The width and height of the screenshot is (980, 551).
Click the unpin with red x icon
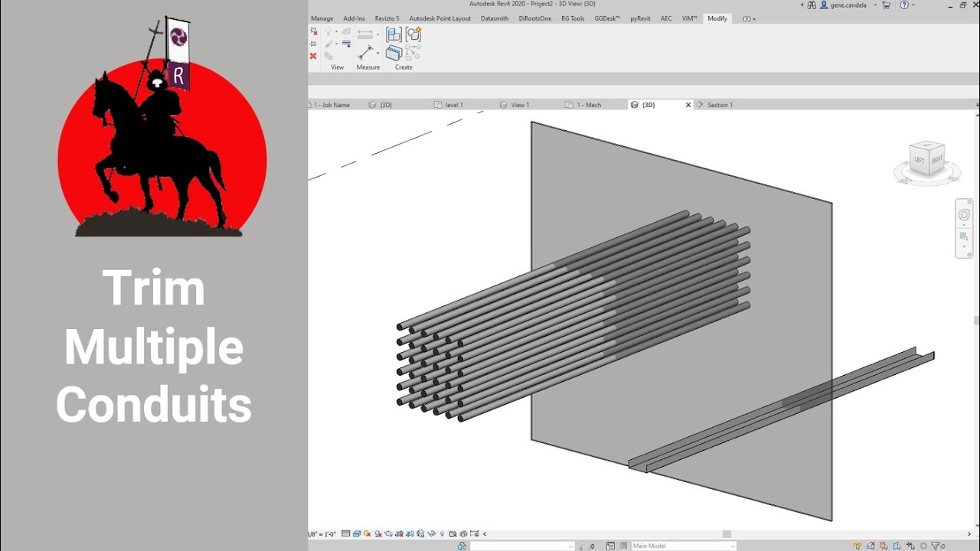313,31
